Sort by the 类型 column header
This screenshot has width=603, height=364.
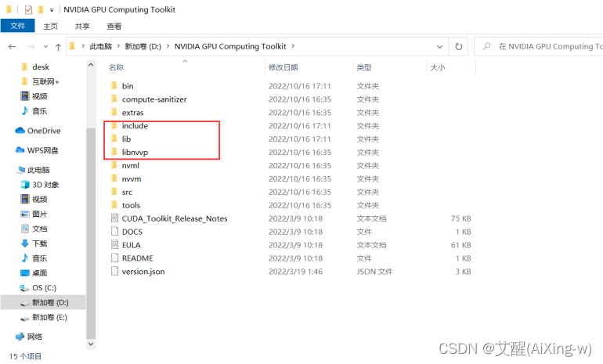[x=364, y=67]
